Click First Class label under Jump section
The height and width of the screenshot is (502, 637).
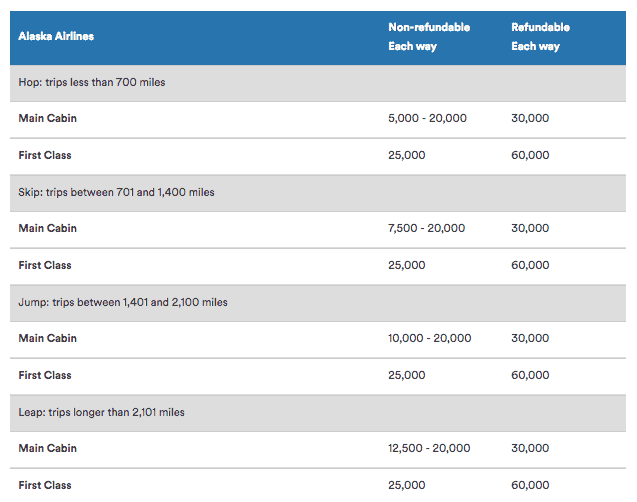pyautogui.click(x=45, y=375)
